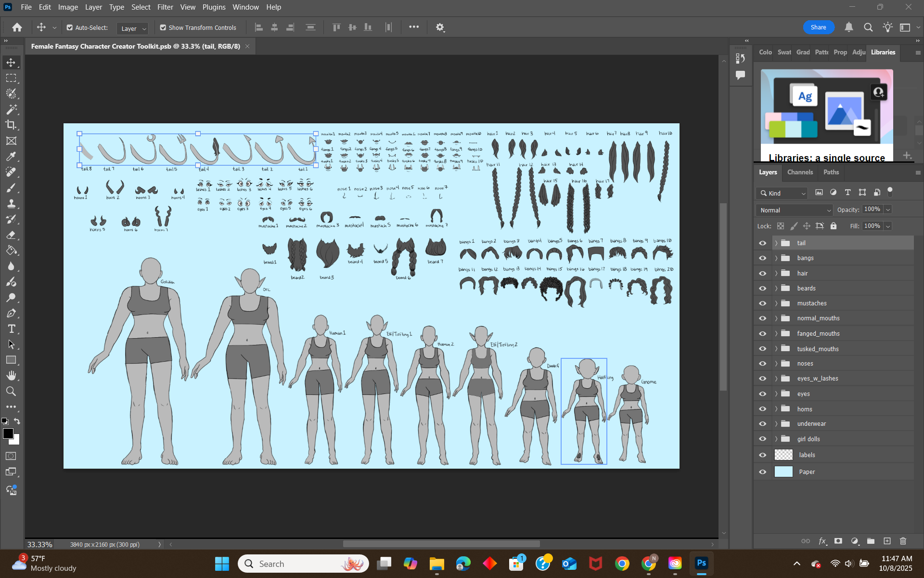Click the blue Share button
The width and height of the screenshot is (924, 578).
point(818,27)
